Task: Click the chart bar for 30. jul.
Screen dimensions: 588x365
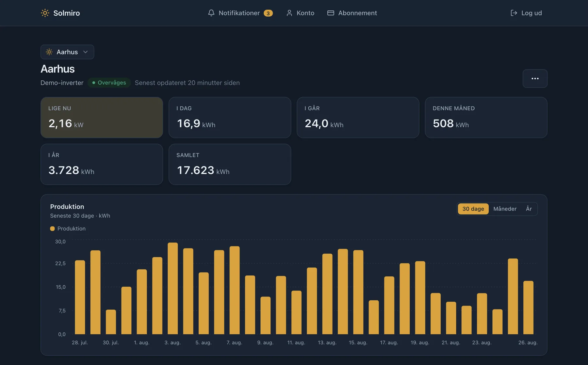Action: point(111,322)
